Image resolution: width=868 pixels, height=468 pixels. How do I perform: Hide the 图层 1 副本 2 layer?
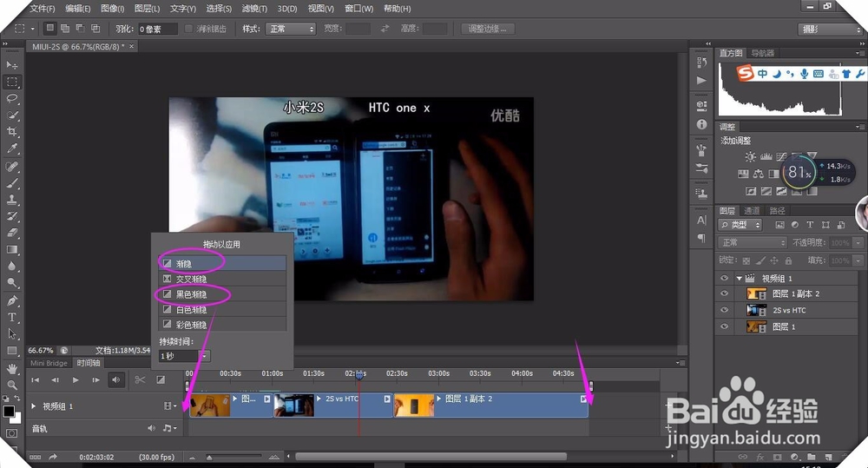pos(724,293)
